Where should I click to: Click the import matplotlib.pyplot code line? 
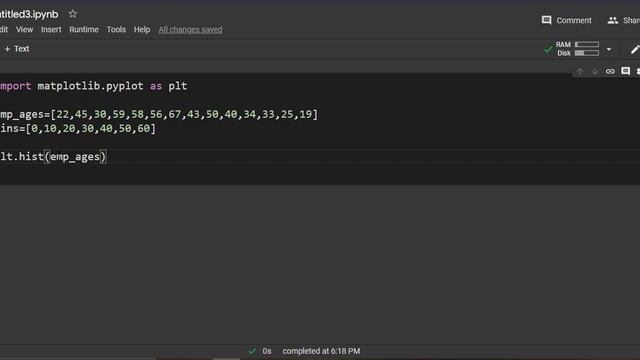(93, 86)
